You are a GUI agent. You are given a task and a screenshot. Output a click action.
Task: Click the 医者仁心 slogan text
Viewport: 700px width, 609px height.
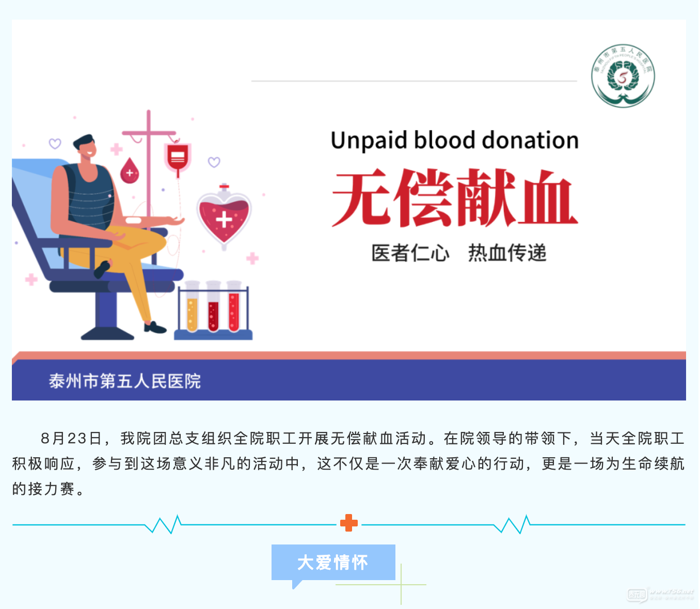(x=410, y=253)
